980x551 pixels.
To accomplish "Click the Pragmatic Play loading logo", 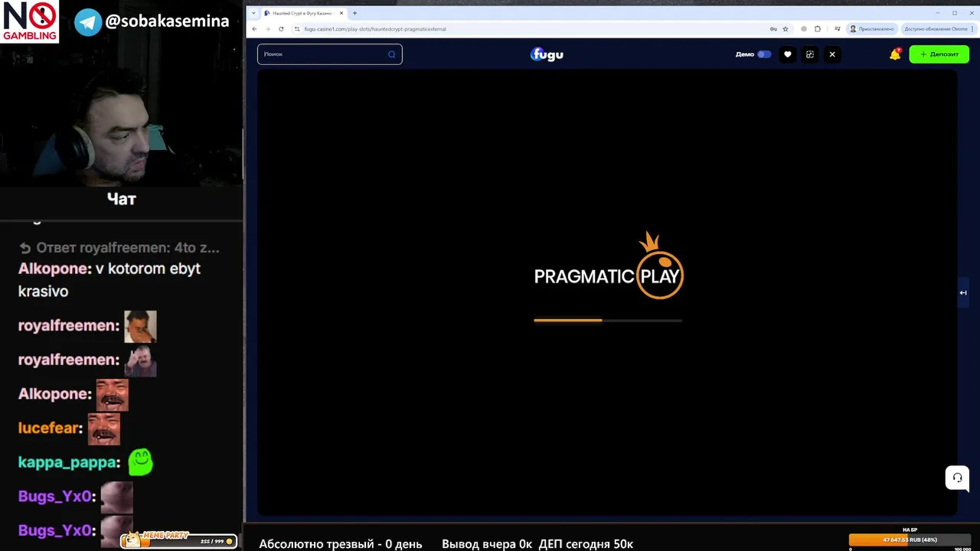I will pos(609,266).
